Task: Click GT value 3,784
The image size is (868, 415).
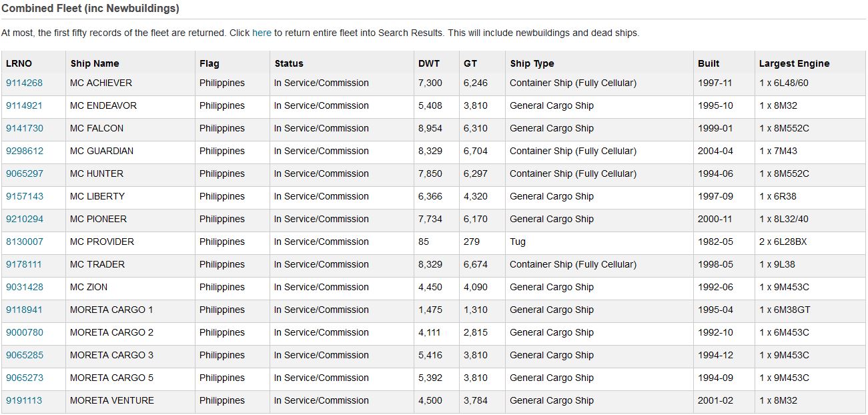Action: click(476, 400)
